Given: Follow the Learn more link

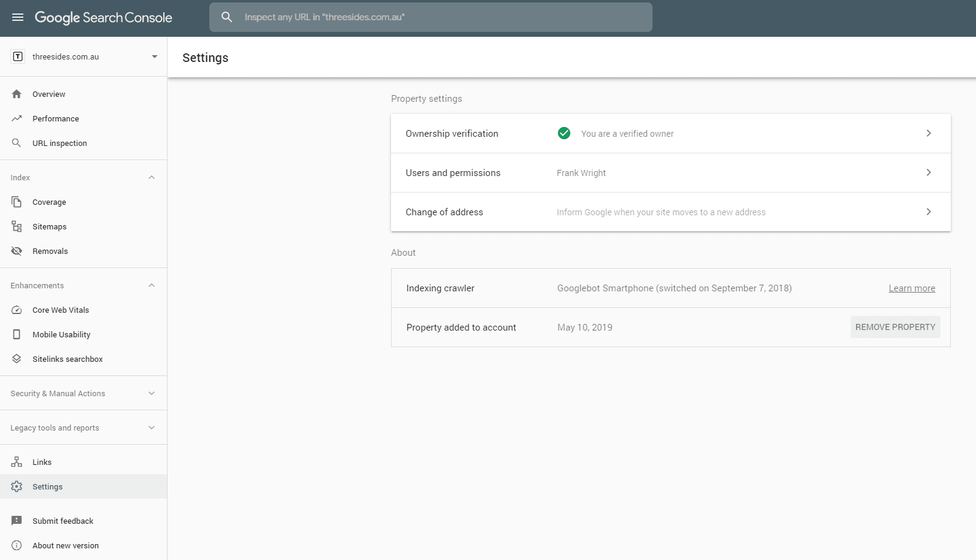Looking at the screenshot, I should [912, 288].
